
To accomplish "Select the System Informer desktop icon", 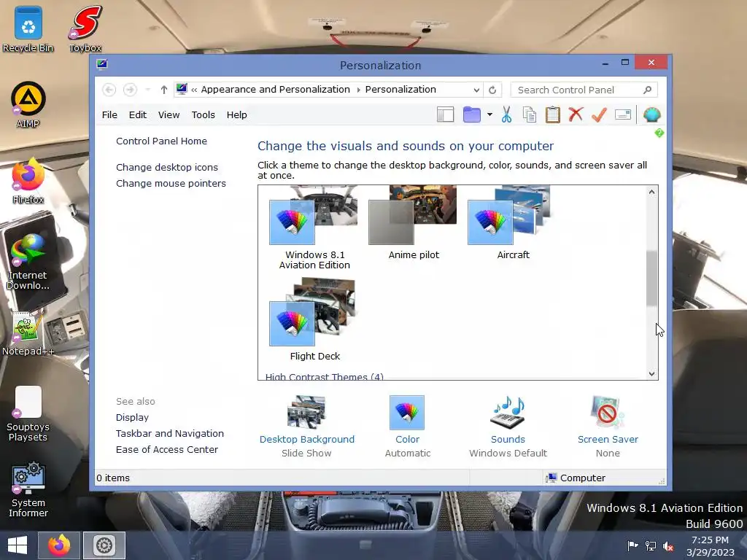I will [x=28, y=489].
